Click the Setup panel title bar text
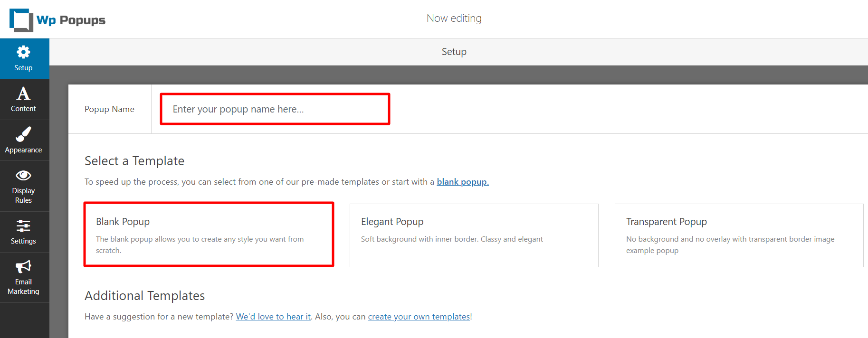Viewport: 868px width, 338px height. coord(454,52)
